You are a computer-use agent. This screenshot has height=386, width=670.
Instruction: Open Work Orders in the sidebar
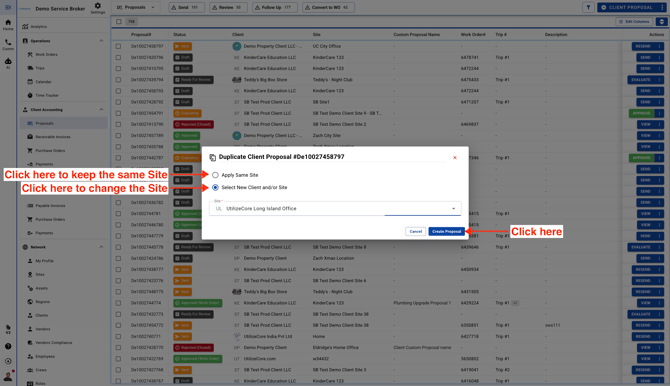coord(46,54)
